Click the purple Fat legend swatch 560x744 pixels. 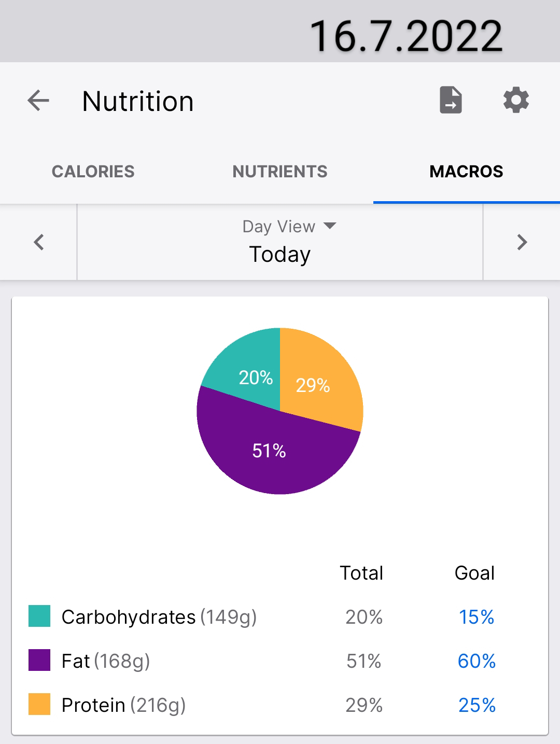(x=39, y=661)
